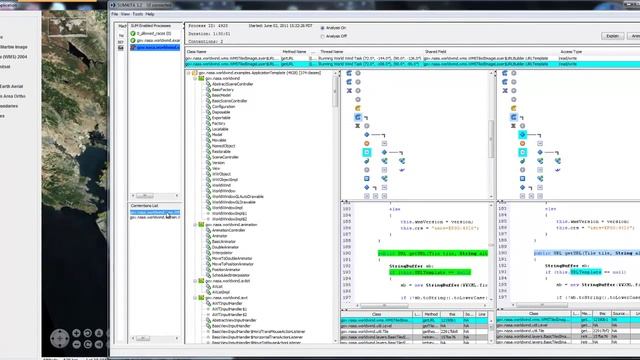Screen dimensions: 640x360
Task: Click green check icon beside 0_allowed_races process
Action: [x=133, y=33]
